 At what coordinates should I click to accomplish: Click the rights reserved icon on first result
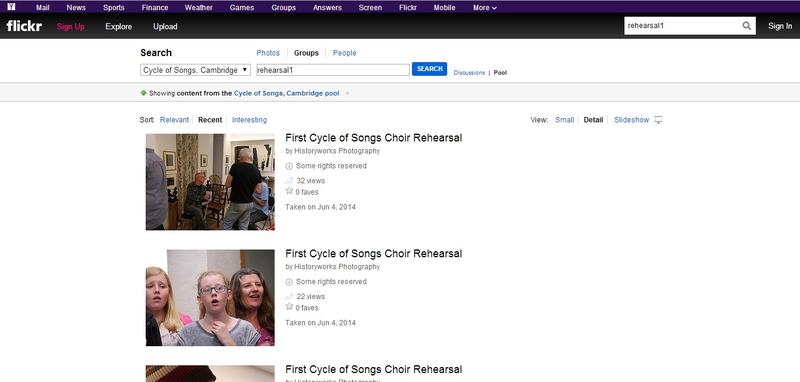[x=289, y=166]
